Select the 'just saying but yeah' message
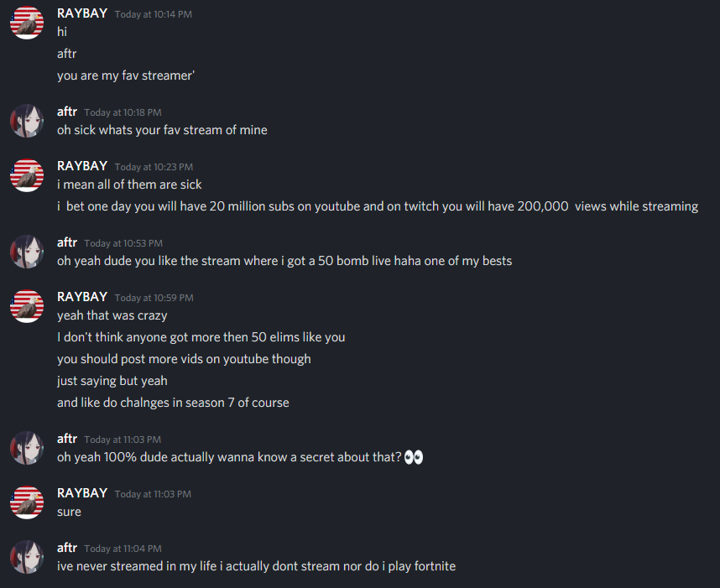This screenshot has height=588, width=720. [112, 381]
